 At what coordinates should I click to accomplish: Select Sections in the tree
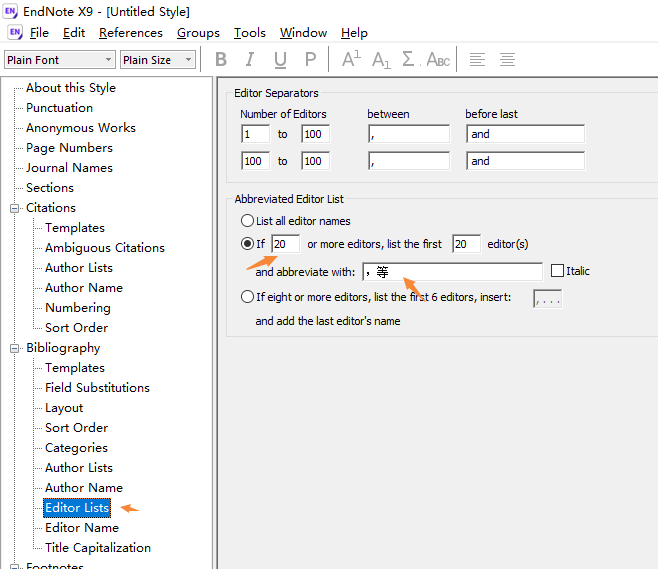(x=50, y=188)
